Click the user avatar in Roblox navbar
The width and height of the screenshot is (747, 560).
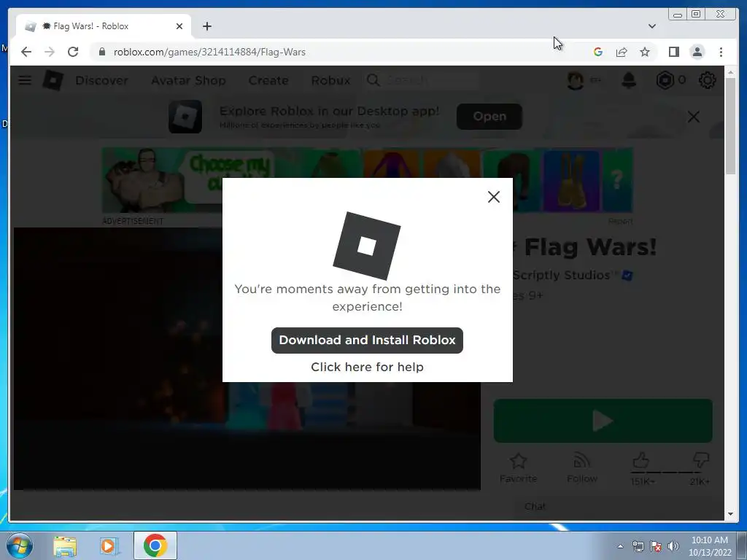click(x=576, y=80)
